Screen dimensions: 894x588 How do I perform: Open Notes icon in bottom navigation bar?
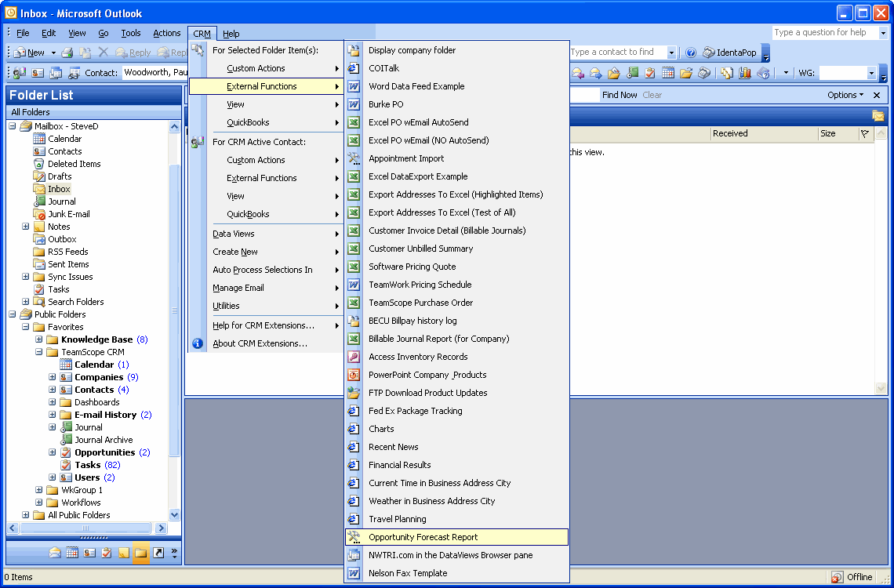124,552
